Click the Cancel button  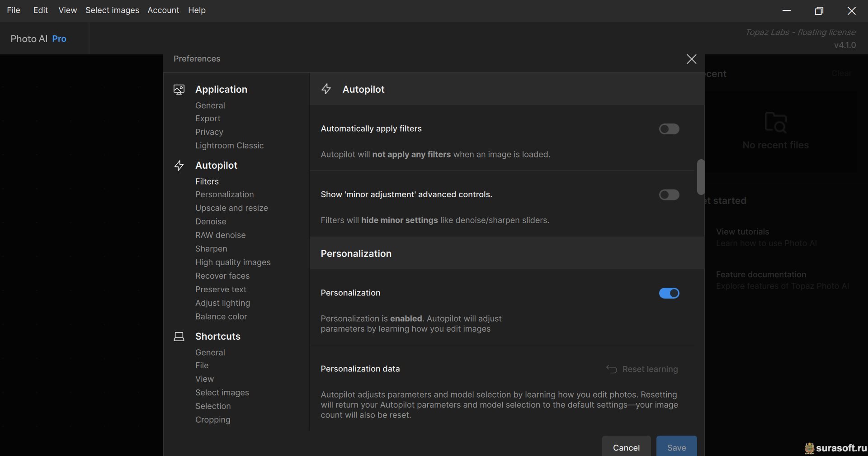pos(626,447)
